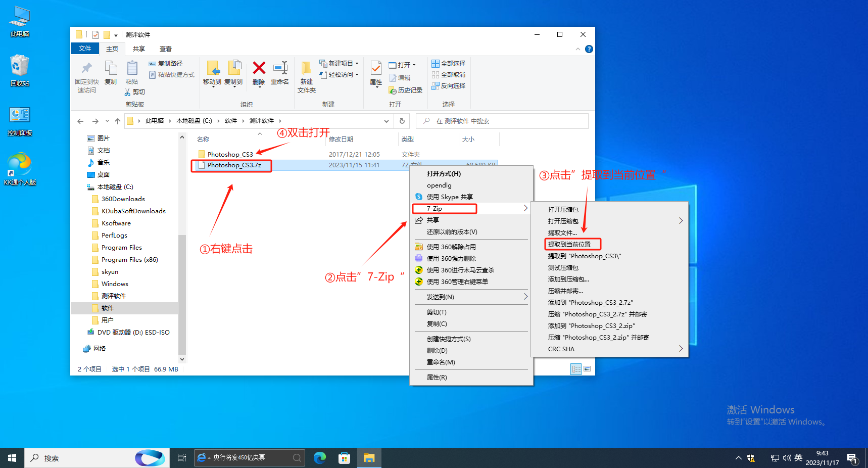Switch to the View ribbon tab
868x468 pixels.
coord(166,49)
